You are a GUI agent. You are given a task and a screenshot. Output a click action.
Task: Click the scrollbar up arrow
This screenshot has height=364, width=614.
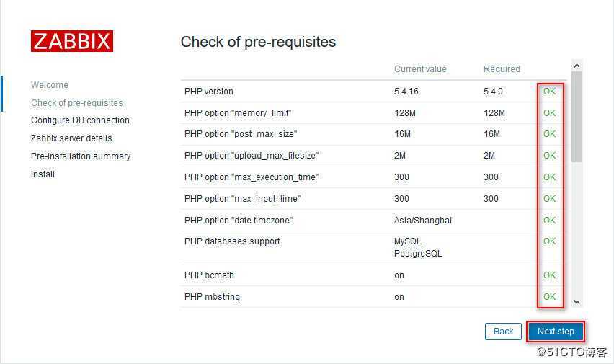click(577, 66)
